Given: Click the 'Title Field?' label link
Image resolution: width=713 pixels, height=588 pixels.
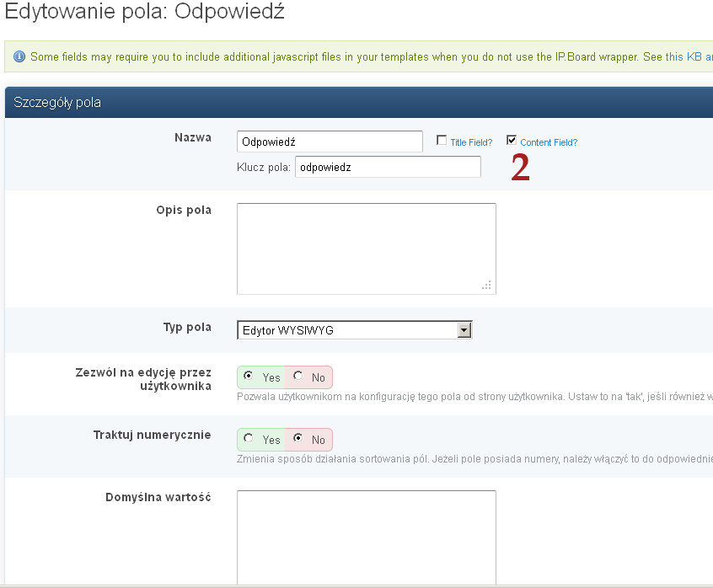Looking at the screenshot, I should (471, 142).
